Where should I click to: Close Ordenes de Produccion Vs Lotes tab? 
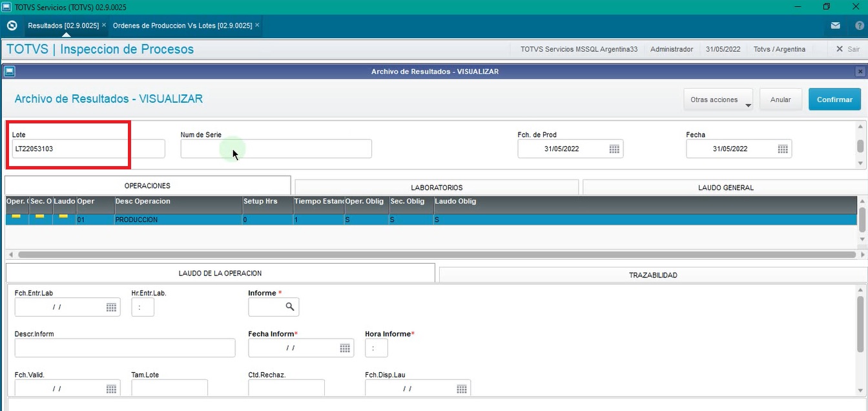click(257, 25)
